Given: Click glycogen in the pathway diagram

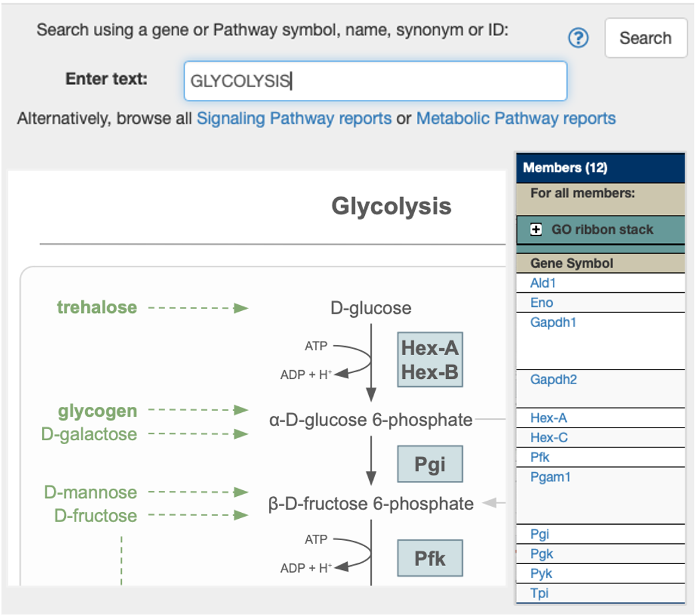Looking at the screenshot, I should [x=97, y=411].
